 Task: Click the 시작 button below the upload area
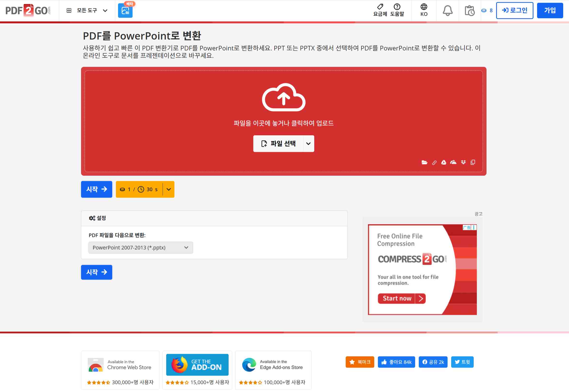(97, 189)
